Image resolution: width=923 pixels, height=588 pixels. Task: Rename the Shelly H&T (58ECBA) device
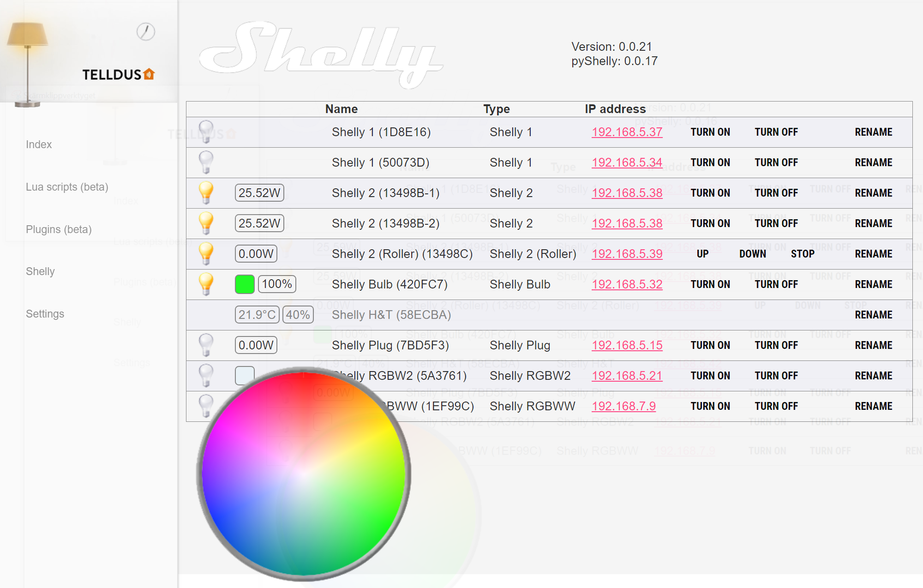coord(873,315)
